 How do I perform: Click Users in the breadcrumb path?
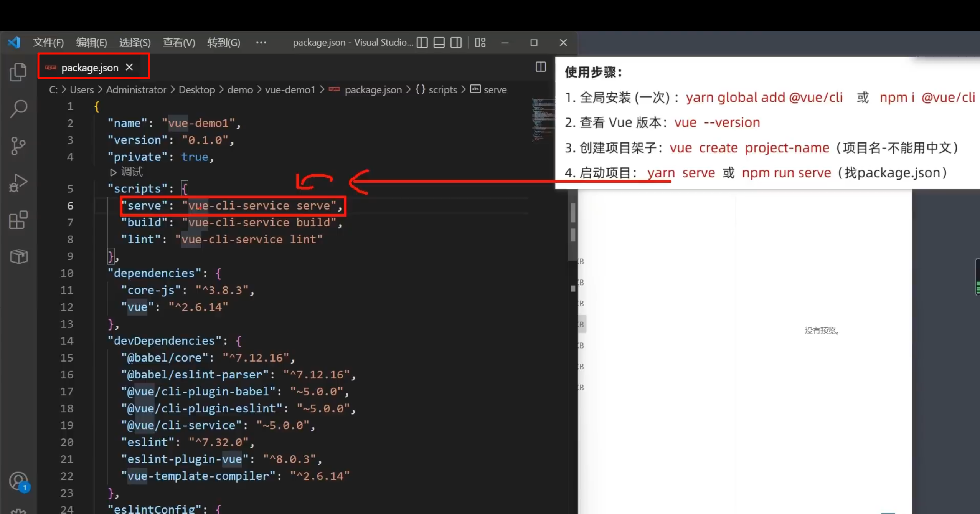(82, 89)
